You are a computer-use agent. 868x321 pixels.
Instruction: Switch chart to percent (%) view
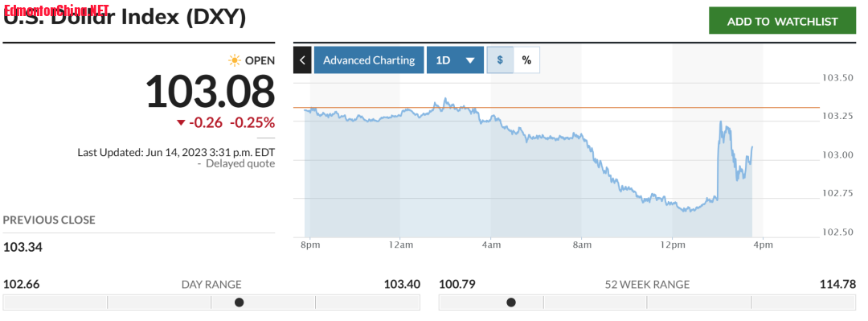526,60
